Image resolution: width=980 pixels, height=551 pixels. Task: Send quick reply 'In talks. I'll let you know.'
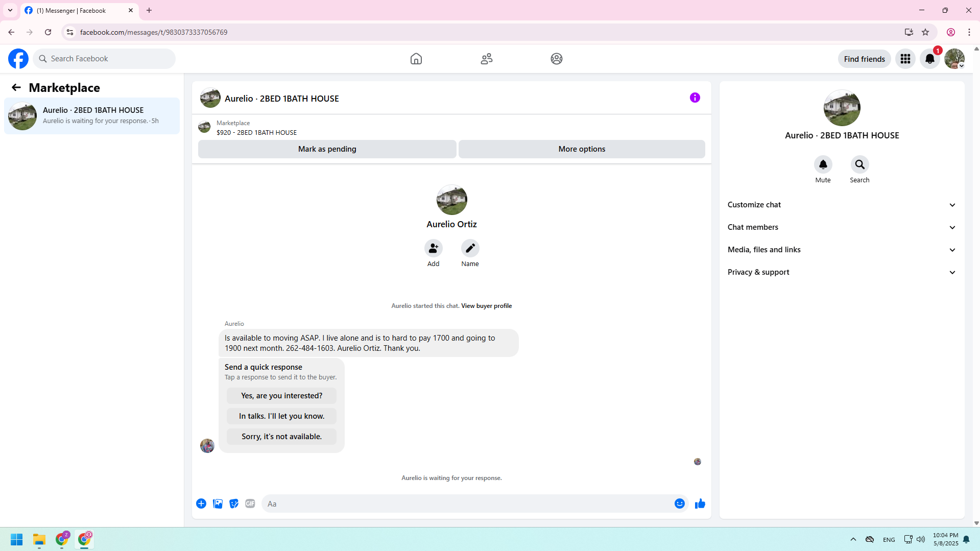[282, 416]
